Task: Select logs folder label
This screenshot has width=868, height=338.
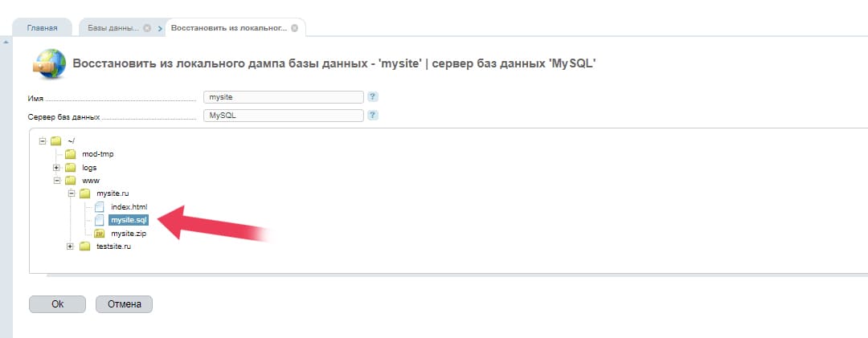Action: [90, 168]
